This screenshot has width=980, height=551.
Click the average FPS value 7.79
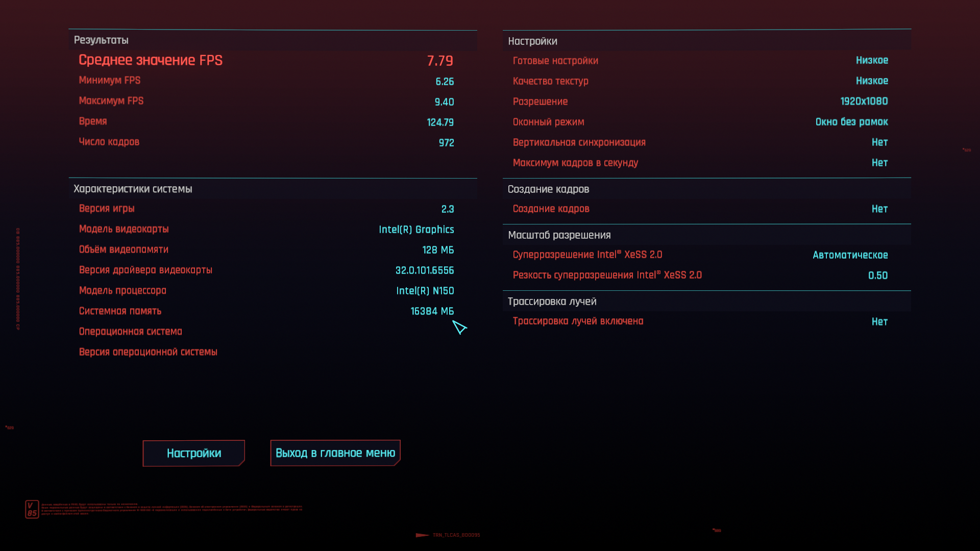[440, 61]
